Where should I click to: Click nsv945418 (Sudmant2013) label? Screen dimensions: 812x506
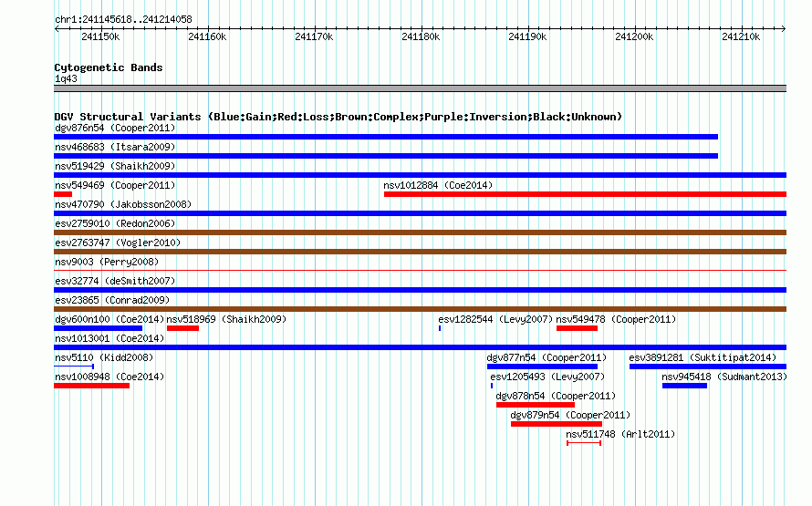(724, 377)
